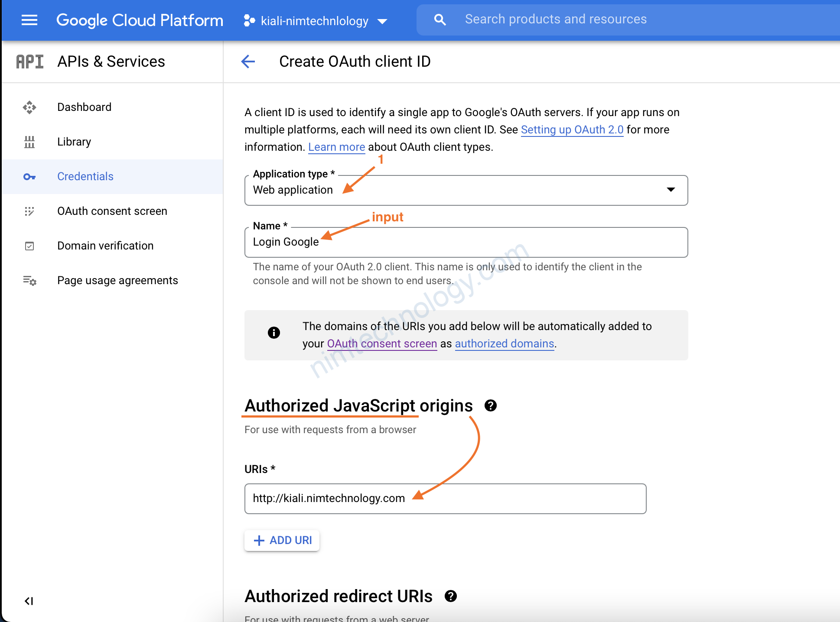Open the Domain verification menu item
This screenshot has width=840, height=622.
coord(113,246)
